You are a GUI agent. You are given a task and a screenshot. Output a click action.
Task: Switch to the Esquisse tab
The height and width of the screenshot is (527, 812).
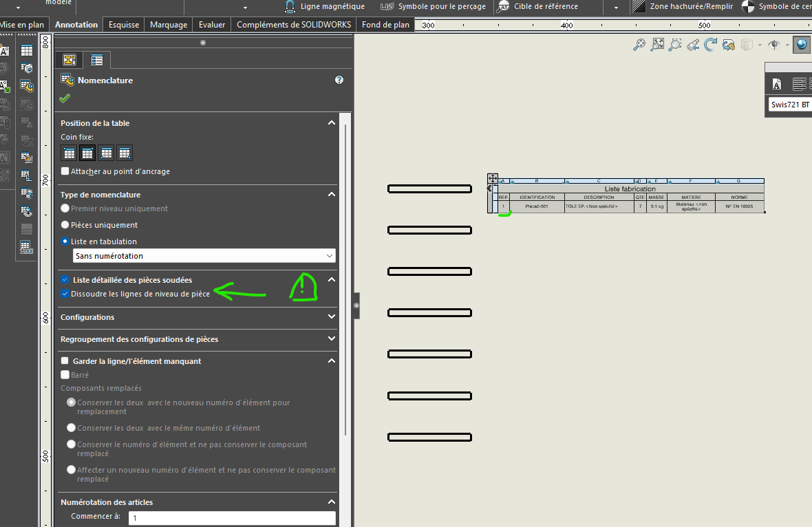(124, 25)
